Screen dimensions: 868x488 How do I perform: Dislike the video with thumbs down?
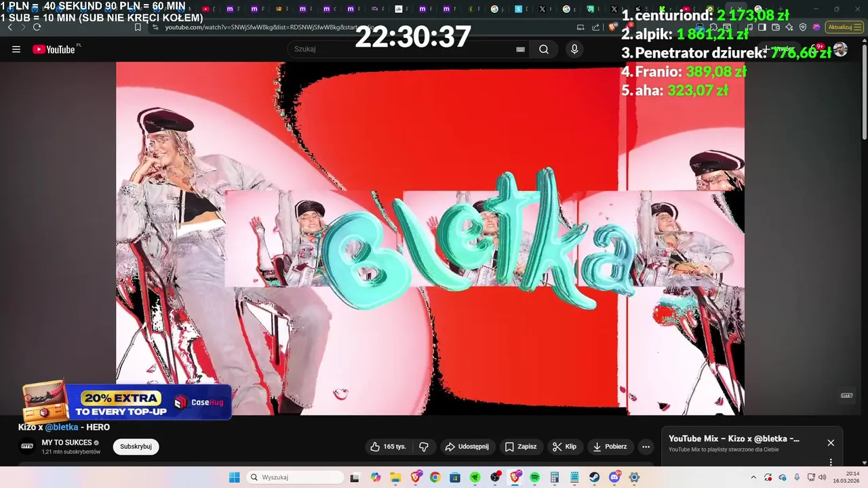pos(424,447)
